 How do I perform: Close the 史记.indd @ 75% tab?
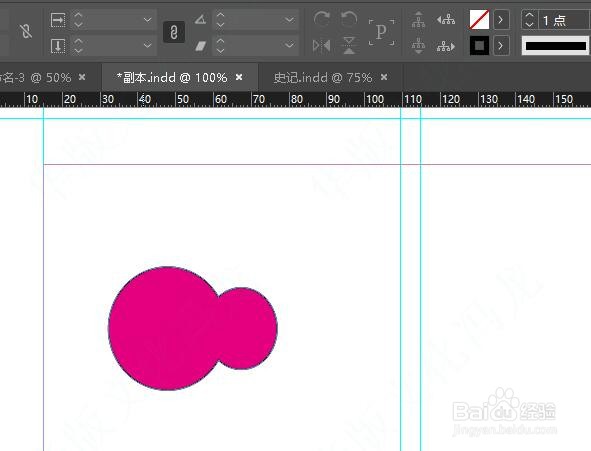click(x=384, y=77)
